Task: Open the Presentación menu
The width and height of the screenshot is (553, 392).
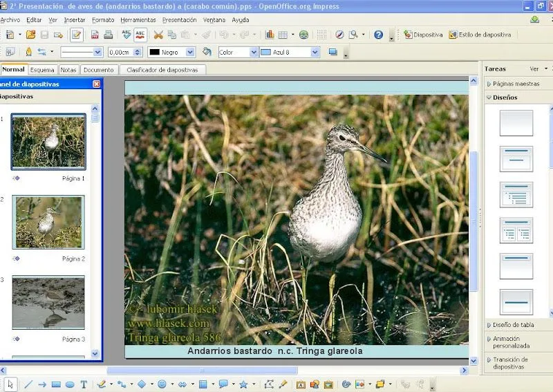Action: point(179,20)
